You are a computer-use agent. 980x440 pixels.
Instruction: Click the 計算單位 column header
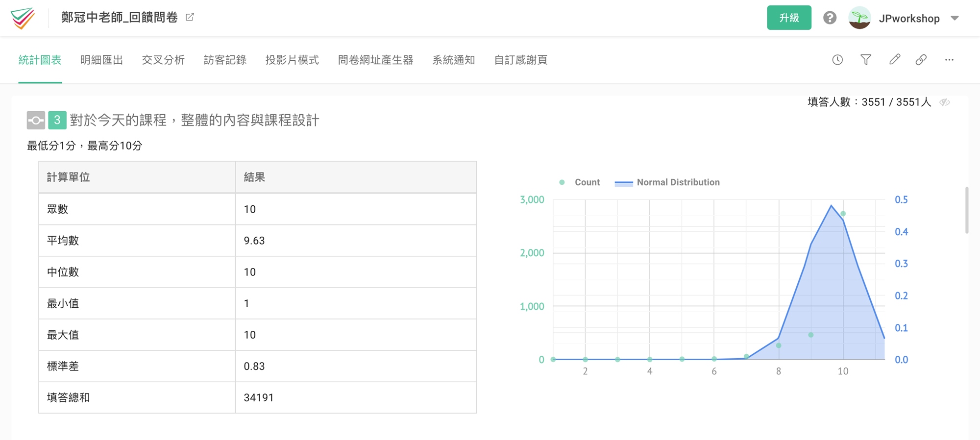click(68, 177)
